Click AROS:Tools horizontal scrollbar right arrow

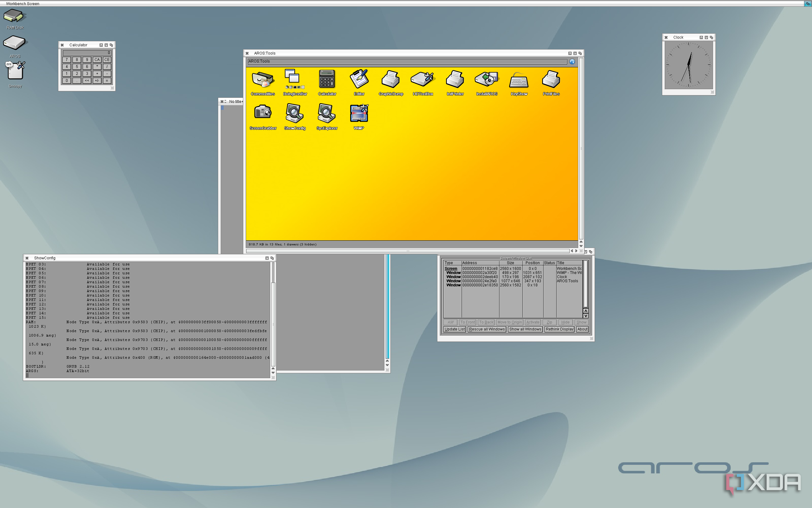point(576,251)
